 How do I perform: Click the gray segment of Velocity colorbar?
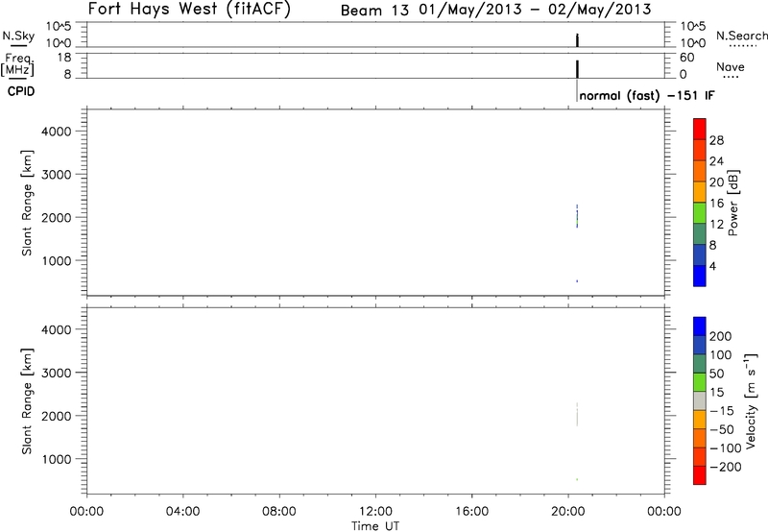(x=699, y=398)
